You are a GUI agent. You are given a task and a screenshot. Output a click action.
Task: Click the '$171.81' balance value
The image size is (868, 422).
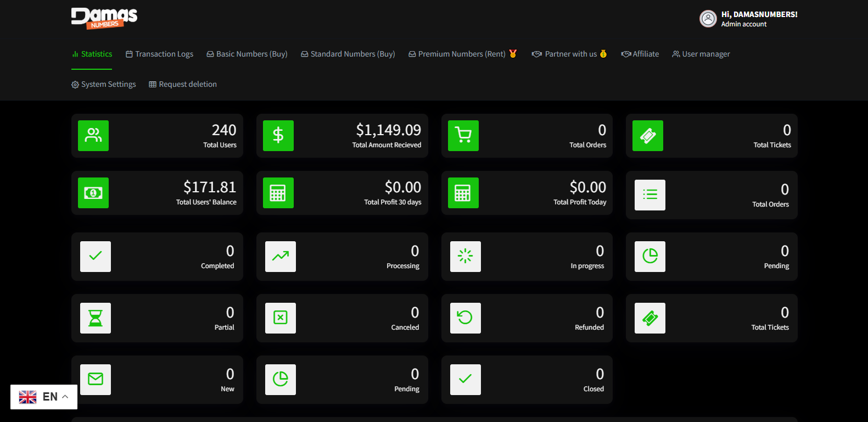[210, 187]
